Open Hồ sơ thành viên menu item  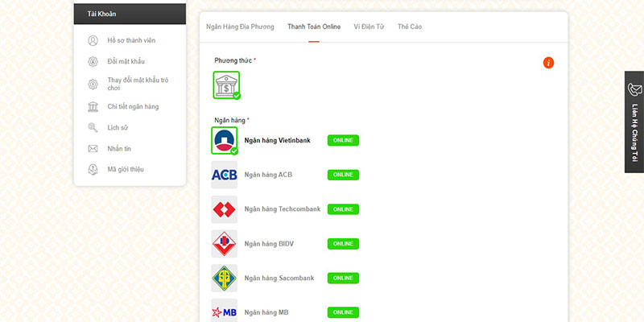[130, 41]
